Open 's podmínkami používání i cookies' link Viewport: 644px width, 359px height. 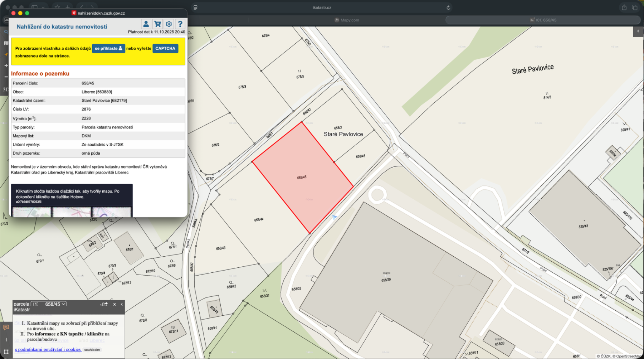48,350
